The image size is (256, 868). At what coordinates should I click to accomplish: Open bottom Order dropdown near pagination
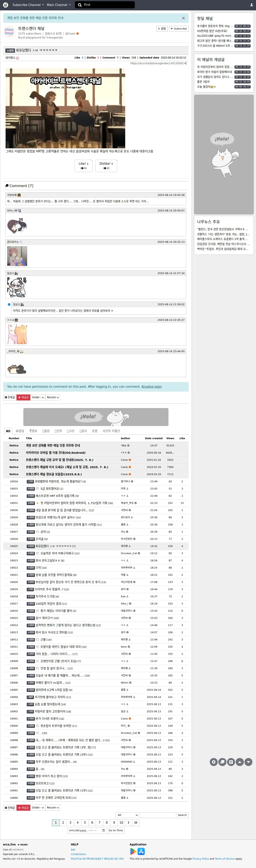point(38,807)
